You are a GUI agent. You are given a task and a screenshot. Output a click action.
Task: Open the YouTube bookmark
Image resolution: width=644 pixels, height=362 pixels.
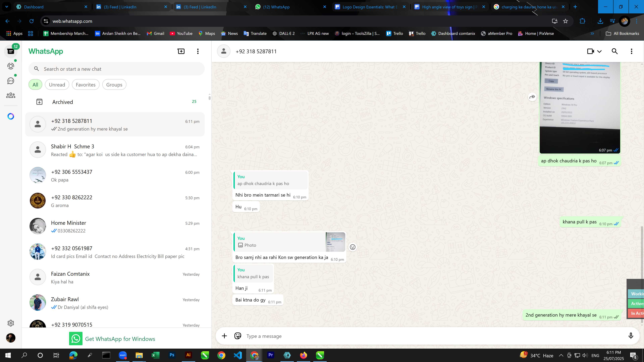pyautogui.click(x=181, y=34)
